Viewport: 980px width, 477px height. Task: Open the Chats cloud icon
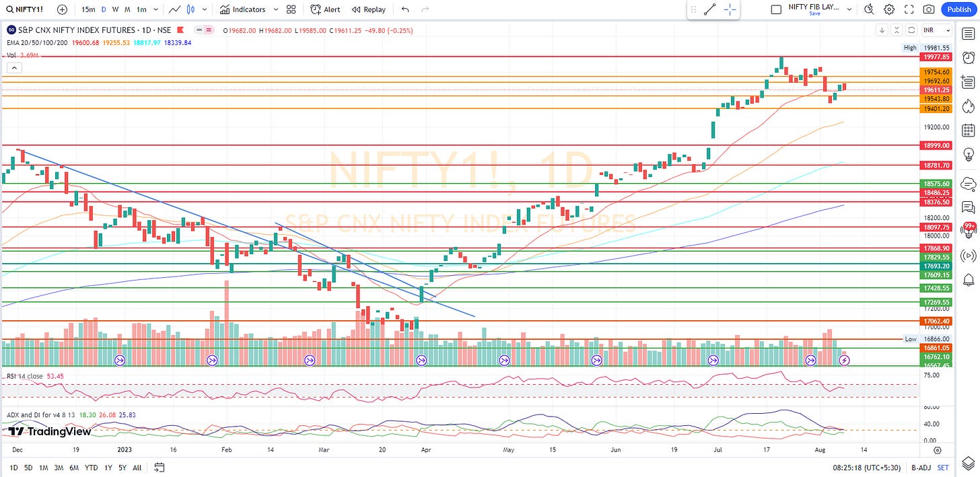(969, 183)
